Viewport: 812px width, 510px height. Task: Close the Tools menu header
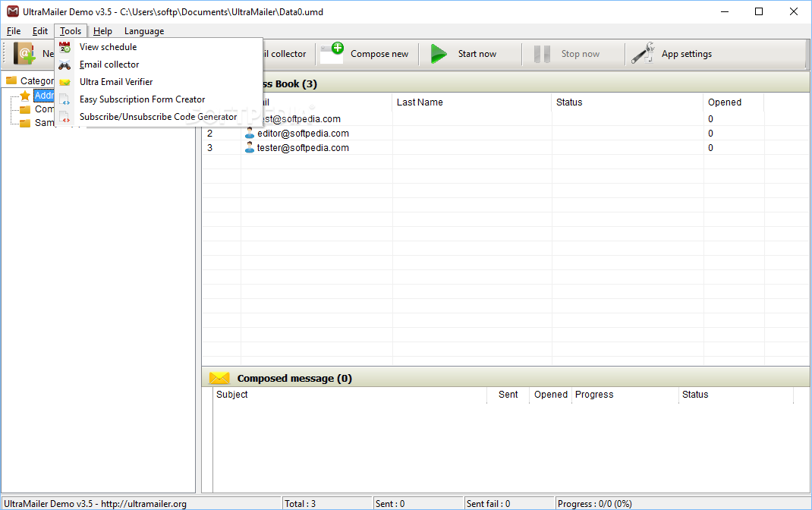[x=71, y=31]
